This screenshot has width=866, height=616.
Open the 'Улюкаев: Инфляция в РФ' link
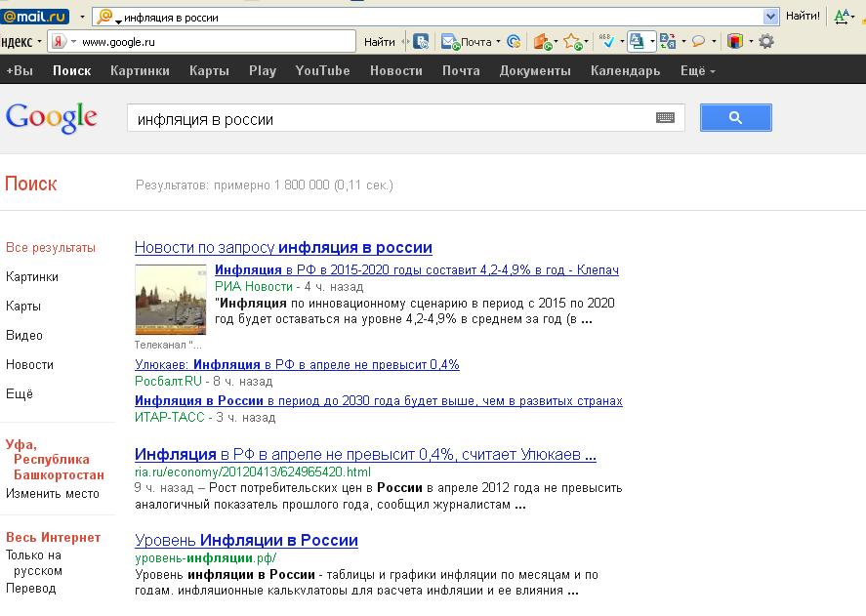pos(297,365)
